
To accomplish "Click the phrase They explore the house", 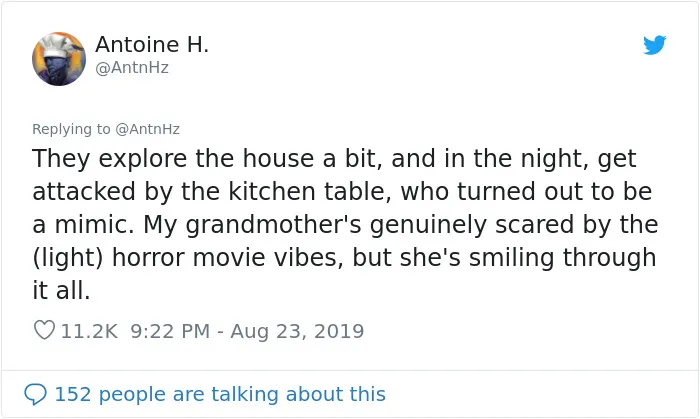I will coord(173,158).
